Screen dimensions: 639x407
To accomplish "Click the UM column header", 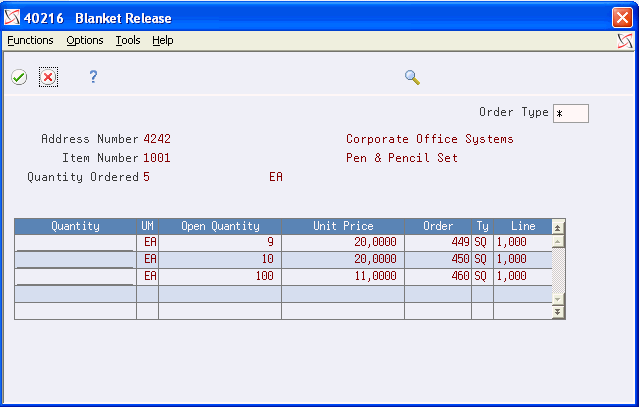I will pos(148,226).
